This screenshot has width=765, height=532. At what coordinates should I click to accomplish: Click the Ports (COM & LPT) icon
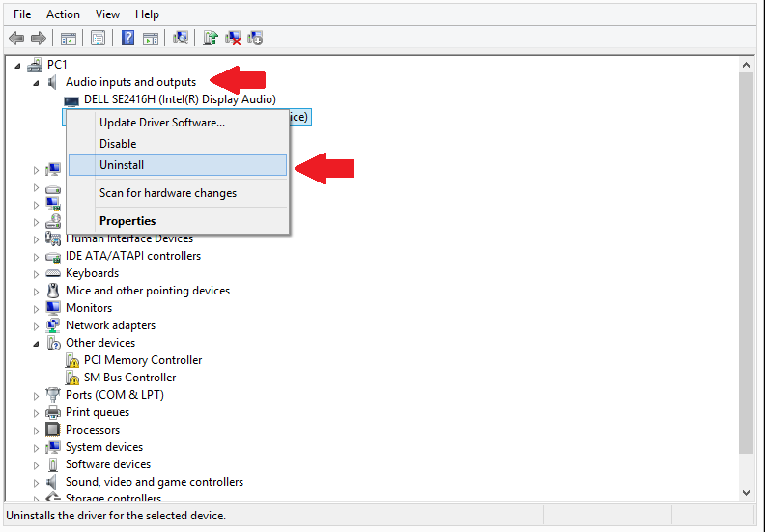tap(53, 395)
